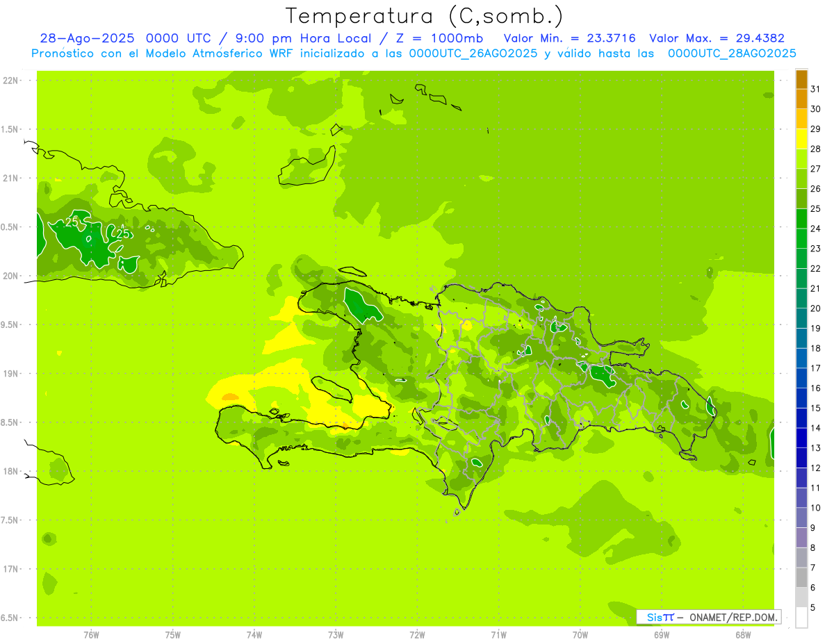Screen dimensions: 834x644
Task: Click the legend value '25'
Action: [x=815, y=208]
